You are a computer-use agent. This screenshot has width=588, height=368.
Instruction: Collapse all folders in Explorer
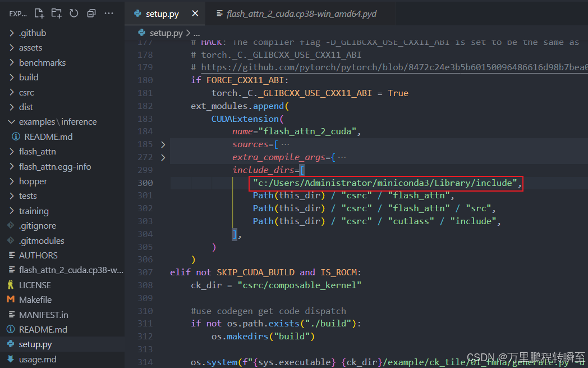tap(91, 13)
